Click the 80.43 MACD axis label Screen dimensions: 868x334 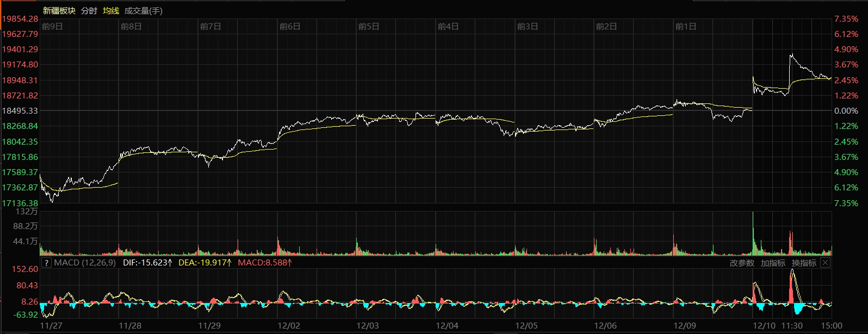27,286
